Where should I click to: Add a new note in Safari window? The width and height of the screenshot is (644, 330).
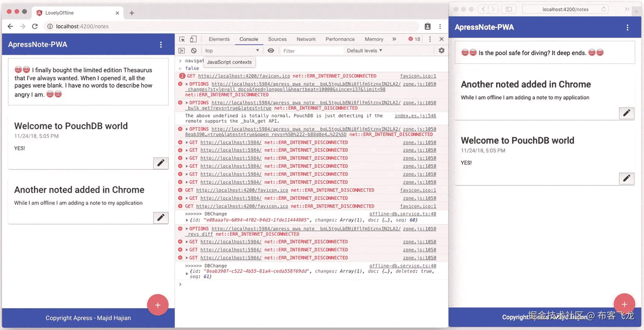pos(624,304)
